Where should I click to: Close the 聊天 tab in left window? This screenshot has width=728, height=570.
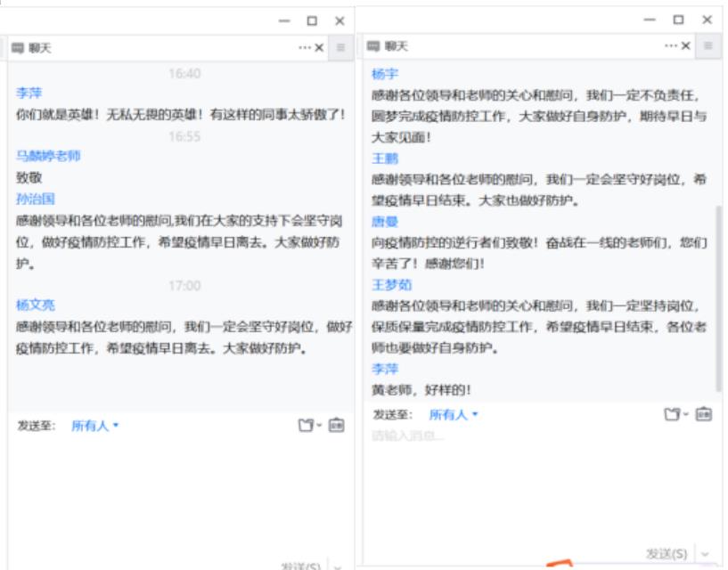coord(320,48)
